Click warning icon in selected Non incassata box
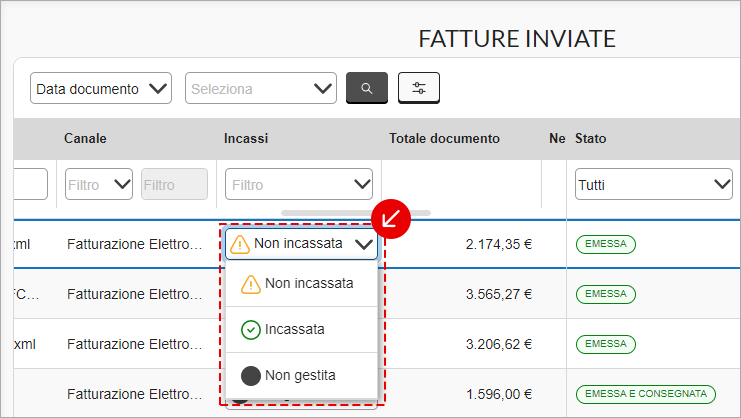Image resolution: width=741 pixels, height=418 pixels. coord(240,244)
